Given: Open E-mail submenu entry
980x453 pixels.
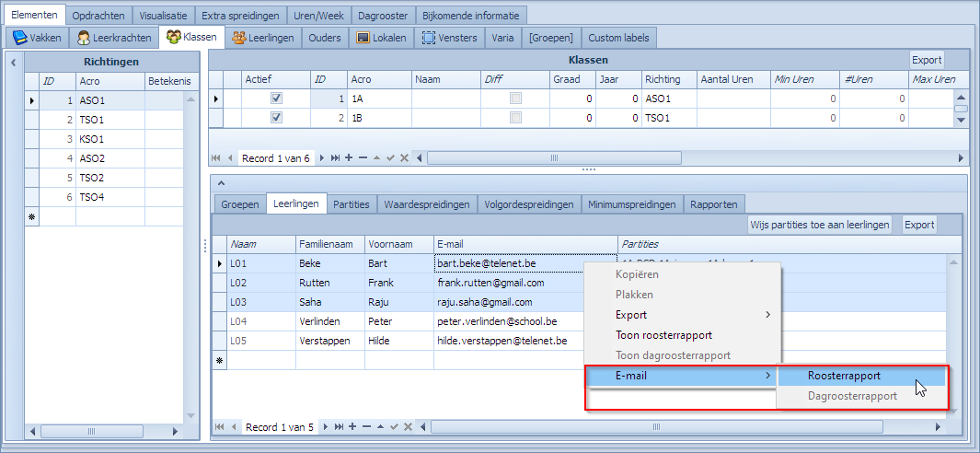Looking at the screenshot, I should pos(682,376).
